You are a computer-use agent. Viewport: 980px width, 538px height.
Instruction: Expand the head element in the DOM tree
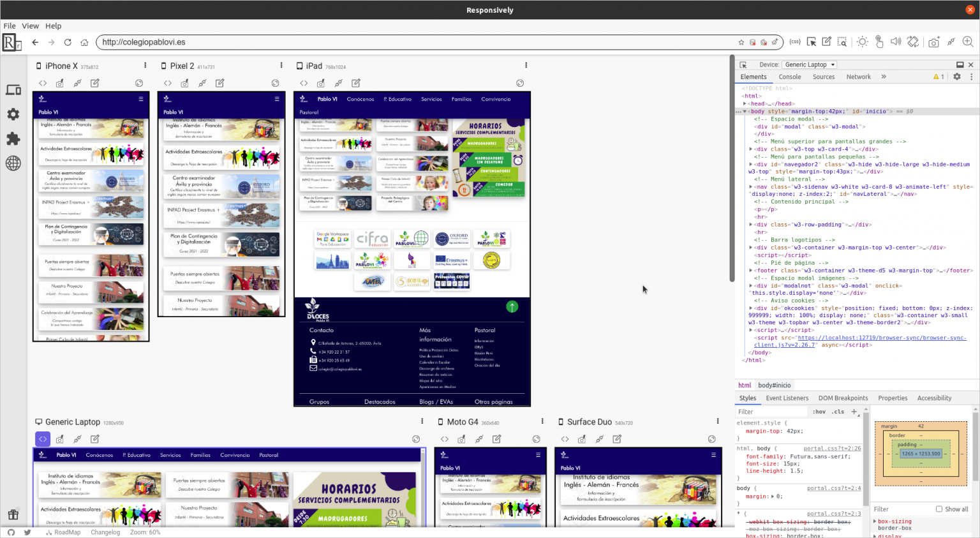click(x=745, y=103)
